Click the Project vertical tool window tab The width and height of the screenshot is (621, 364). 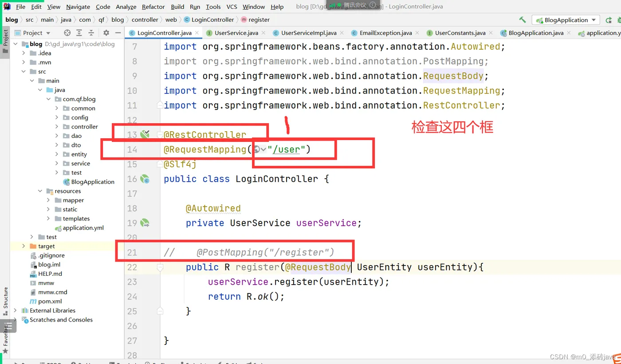(6, 41)
